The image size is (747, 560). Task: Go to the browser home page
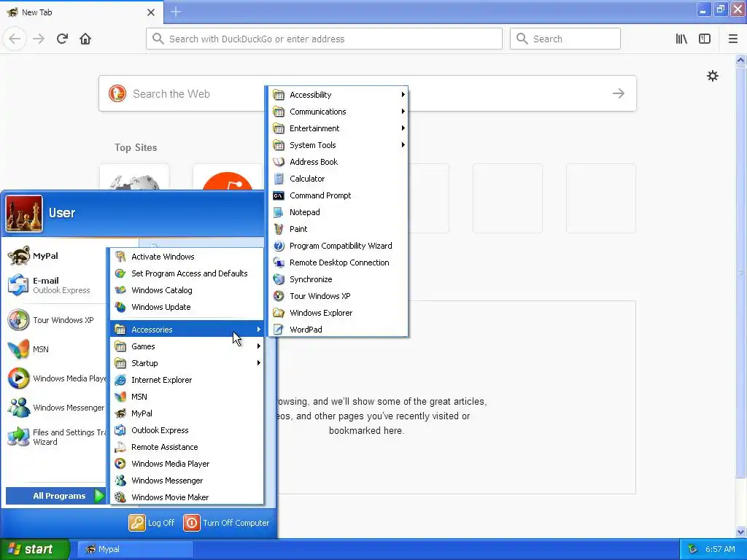pyautogui.click(x=85, y=39)
